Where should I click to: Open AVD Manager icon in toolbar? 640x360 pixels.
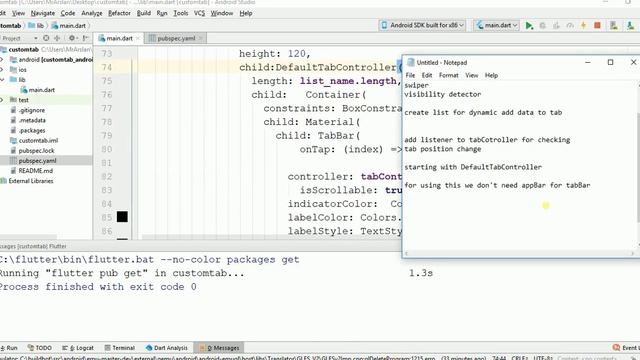tap(613, 25)
